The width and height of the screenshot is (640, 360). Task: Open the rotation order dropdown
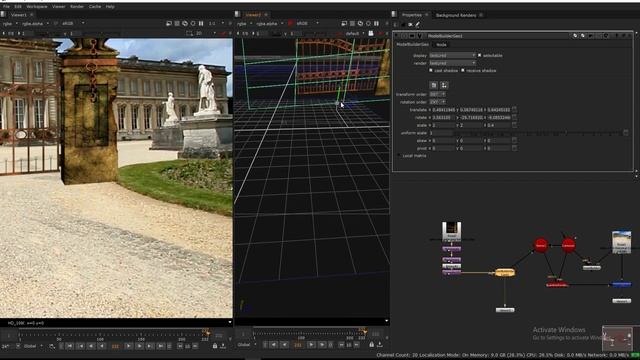click(x=437, y=102)
